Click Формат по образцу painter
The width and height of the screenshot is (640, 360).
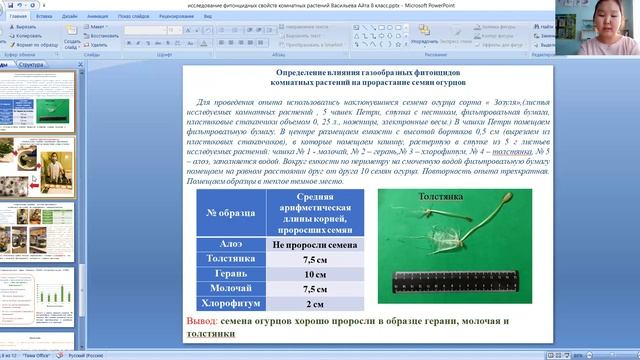point(34,45)
